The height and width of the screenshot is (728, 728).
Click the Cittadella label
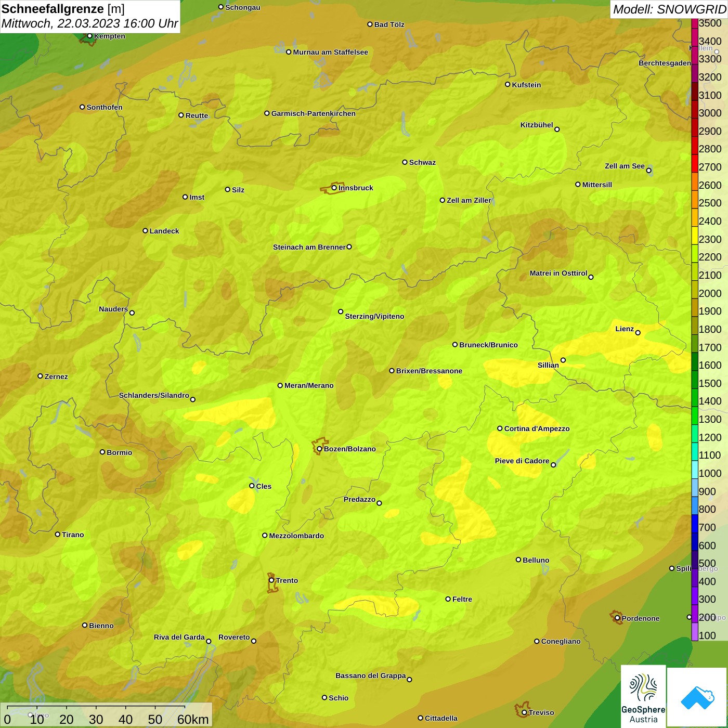coord(441,718)
